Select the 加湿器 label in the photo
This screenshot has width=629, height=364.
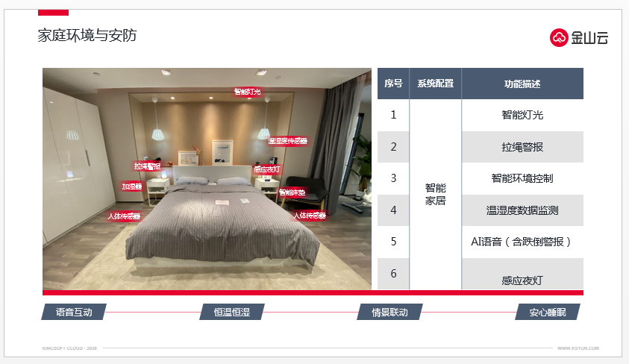pyautogui.click(x=132, y=186)
